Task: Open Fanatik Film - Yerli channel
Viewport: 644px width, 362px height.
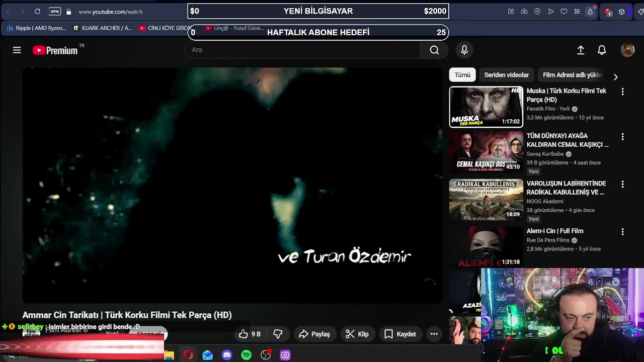Action: tap(548, 109)
